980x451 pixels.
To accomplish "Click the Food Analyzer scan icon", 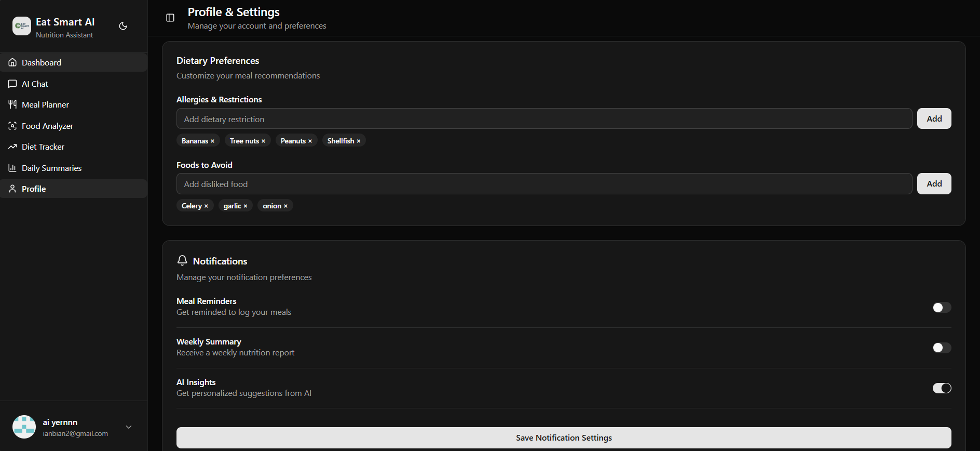I will coord(12,126).
